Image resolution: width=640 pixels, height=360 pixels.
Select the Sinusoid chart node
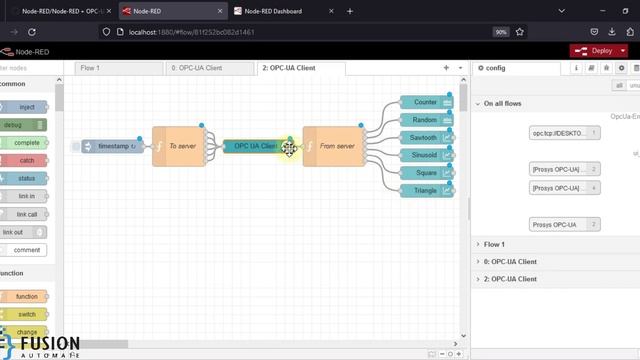[x=427, y=155]
